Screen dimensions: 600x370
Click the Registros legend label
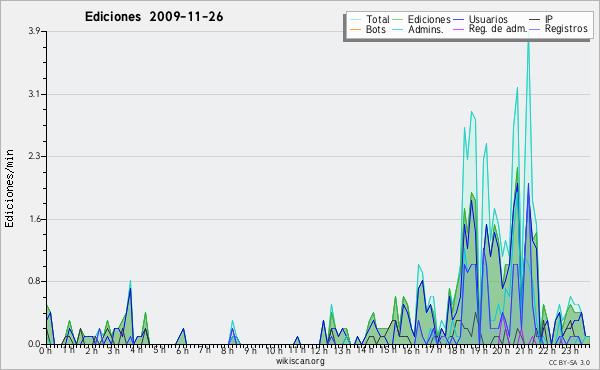566,29
